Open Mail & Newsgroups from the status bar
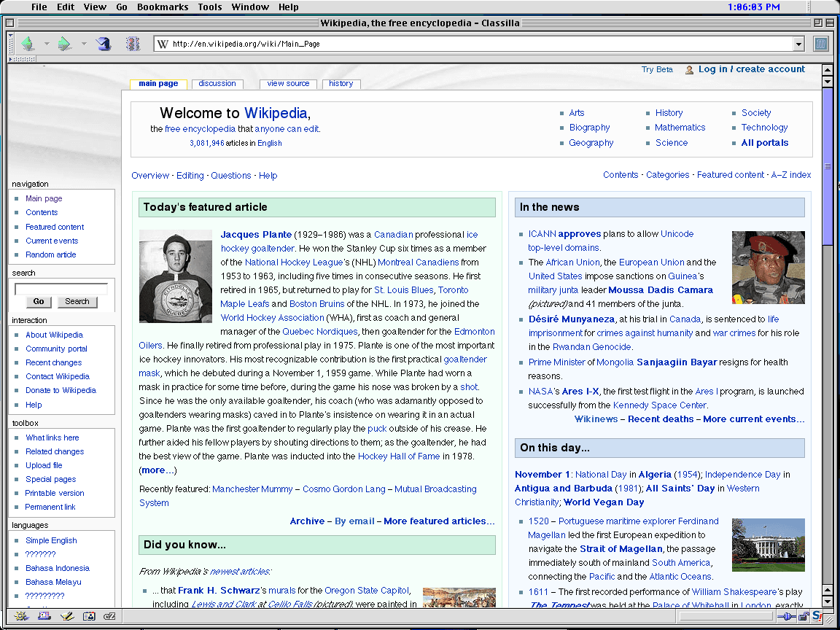 click(44, 616)
